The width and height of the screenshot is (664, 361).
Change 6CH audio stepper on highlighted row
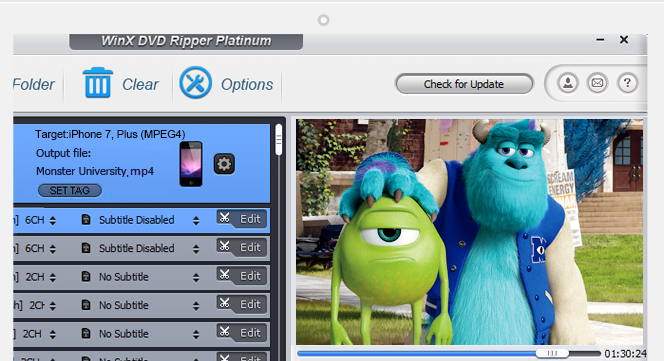[53, 220]
